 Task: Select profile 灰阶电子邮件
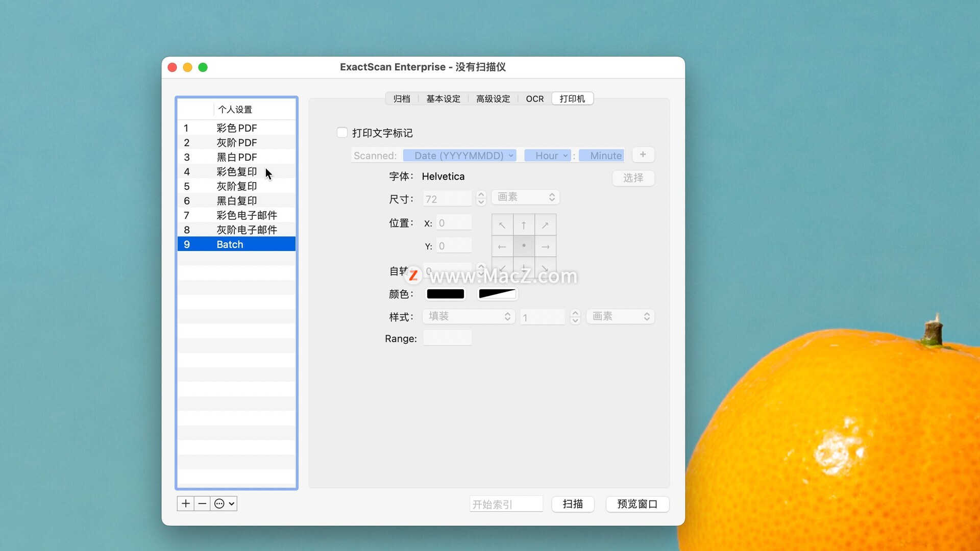[x=237, y=230]
